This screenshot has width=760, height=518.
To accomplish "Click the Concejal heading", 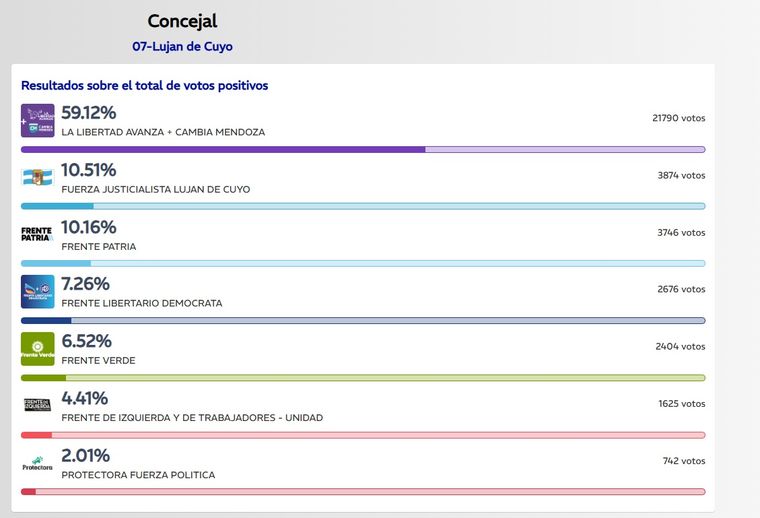I will coord(182,21).
